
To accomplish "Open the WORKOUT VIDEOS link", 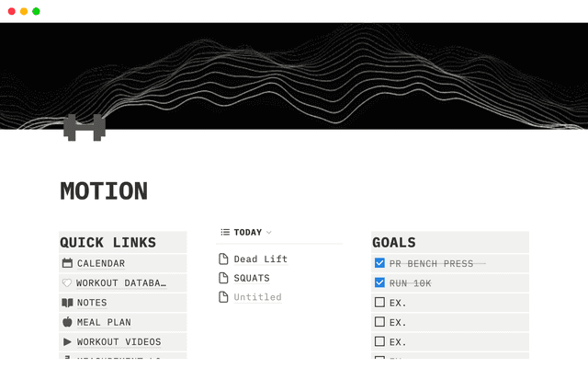I will (119, 342).
